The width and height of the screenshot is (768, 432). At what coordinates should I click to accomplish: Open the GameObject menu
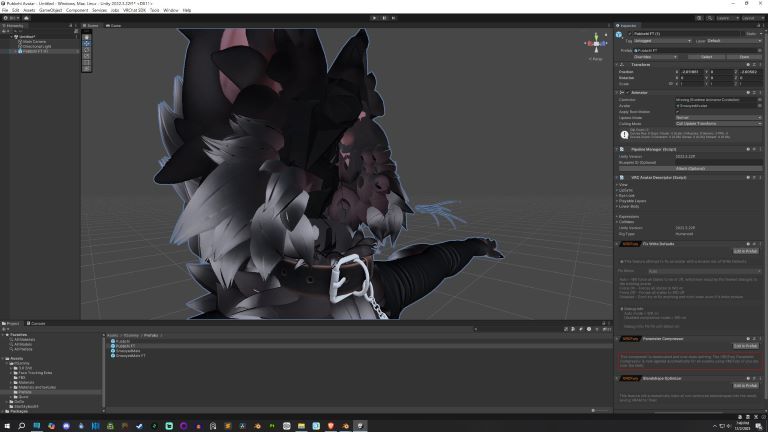pyautogui.click(x=50, y=10)
